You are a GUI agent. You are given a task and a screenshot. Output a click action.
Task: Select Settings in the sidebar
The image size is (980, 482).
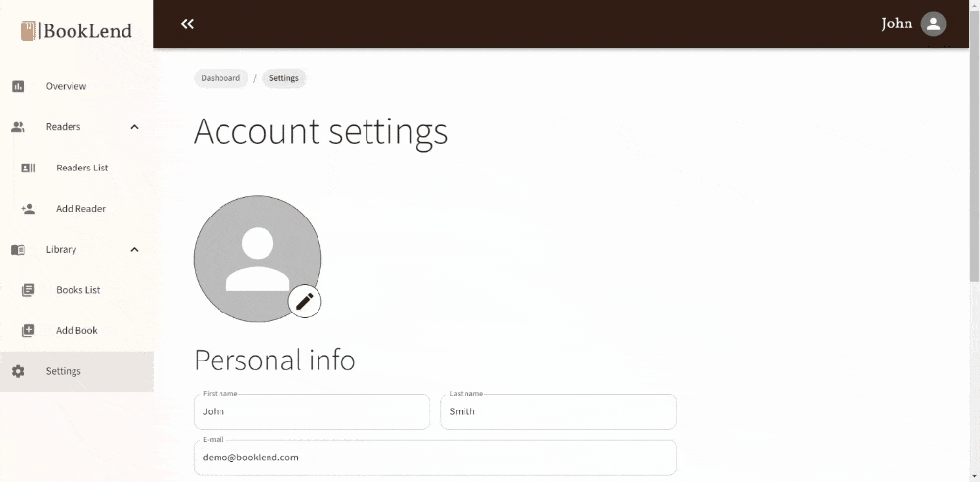click(76, 371)
